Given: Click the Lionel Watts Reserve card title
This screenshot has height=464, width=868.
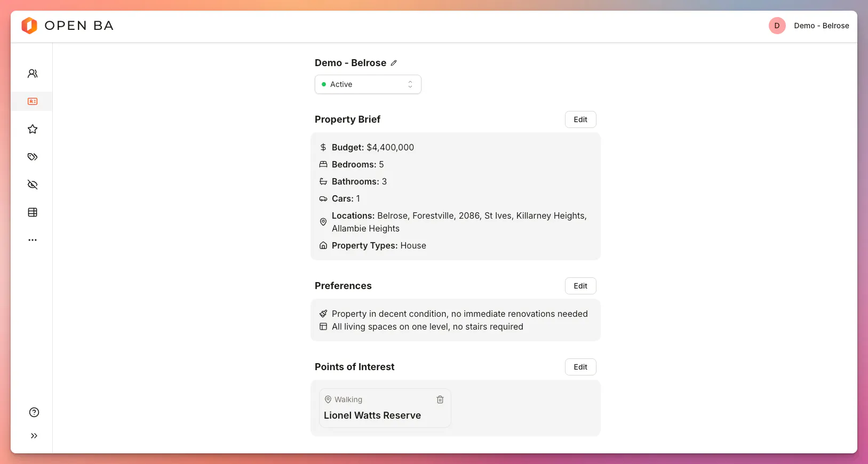Looking at the screenshot, I should [x=372, y=415].
